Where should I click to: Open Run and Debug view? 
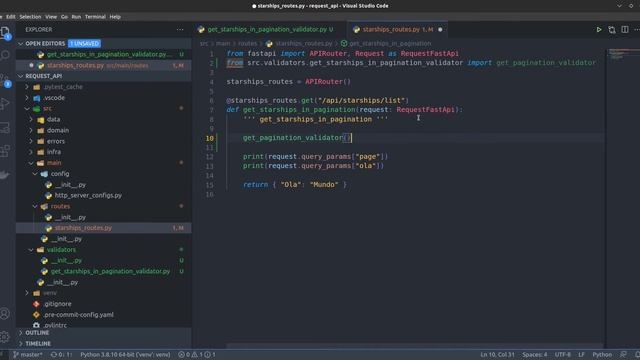[x=5, y=104]
